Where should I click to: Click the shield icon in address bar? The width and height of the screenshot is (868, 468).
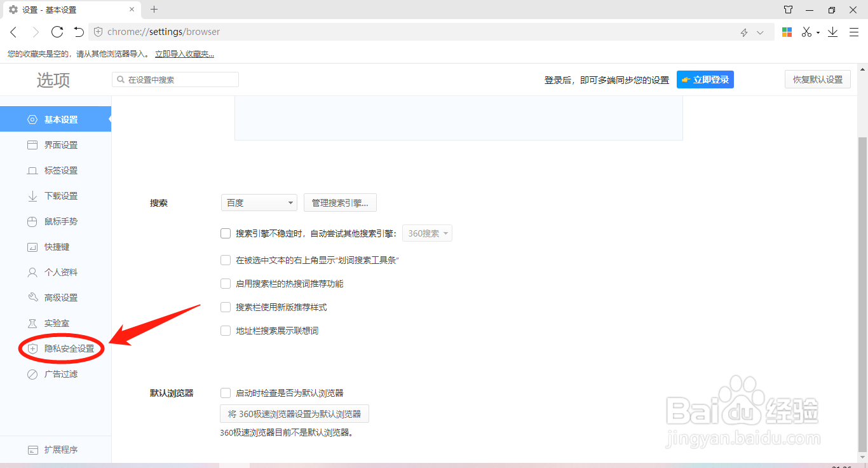click(98, 32)
